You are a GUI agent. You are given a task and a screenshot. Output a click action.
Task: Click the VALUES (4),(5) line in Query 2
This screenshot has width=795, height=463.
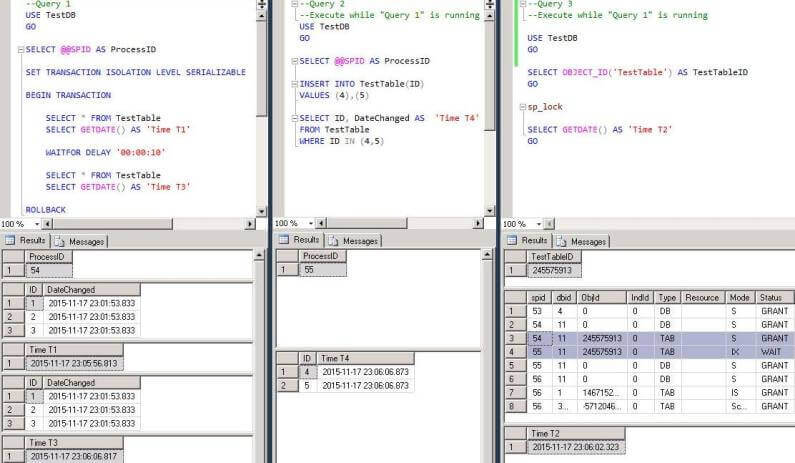pos(334,95)
